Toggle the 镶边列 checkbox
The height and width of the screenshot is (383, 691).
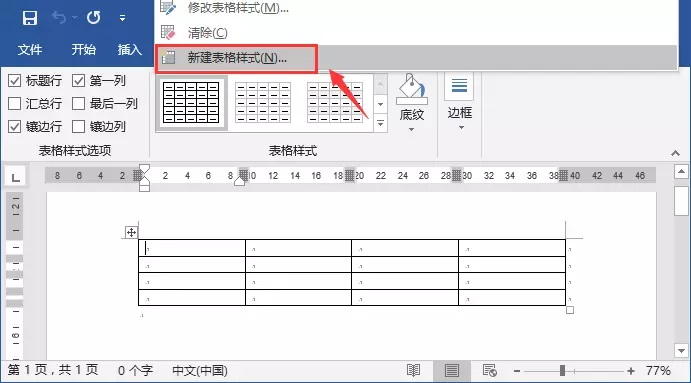(x=78, y=126)
